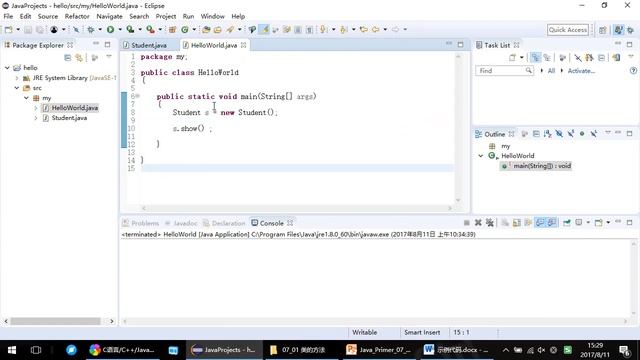Click the green Run button in toolbar

pos(110,29)
